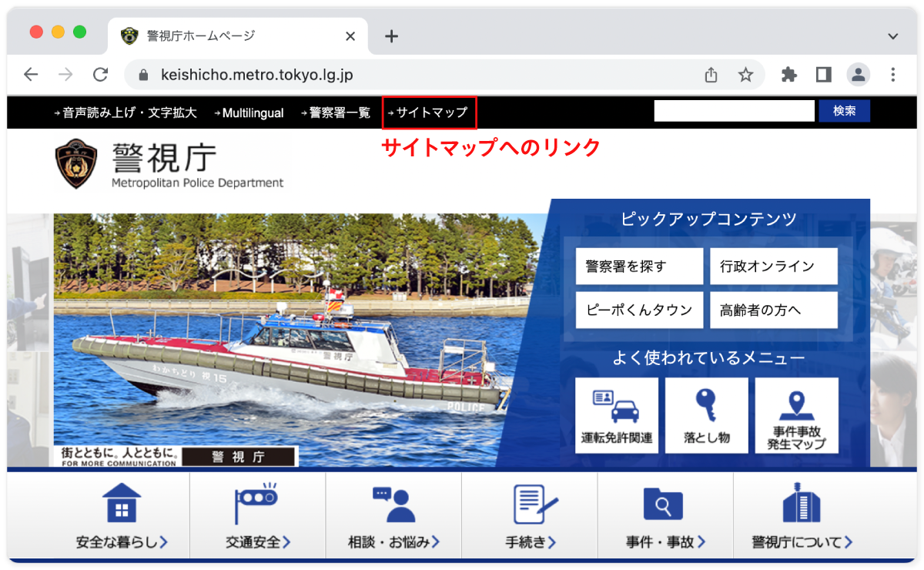Open the 警察署一覧 link
This screenshot has height=570, width=924.
pos(336,112)
